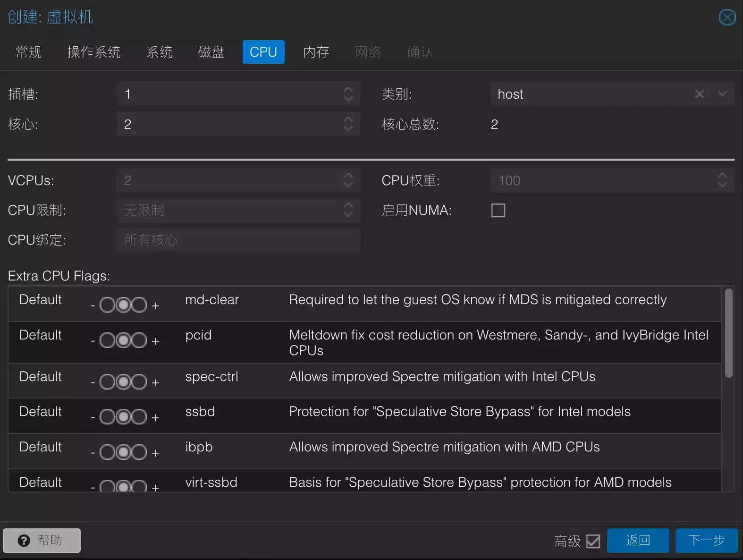This screenshot has width=743, height=560.
Task: Switch to the 内存 memory tab
Action: click(316, 52)
